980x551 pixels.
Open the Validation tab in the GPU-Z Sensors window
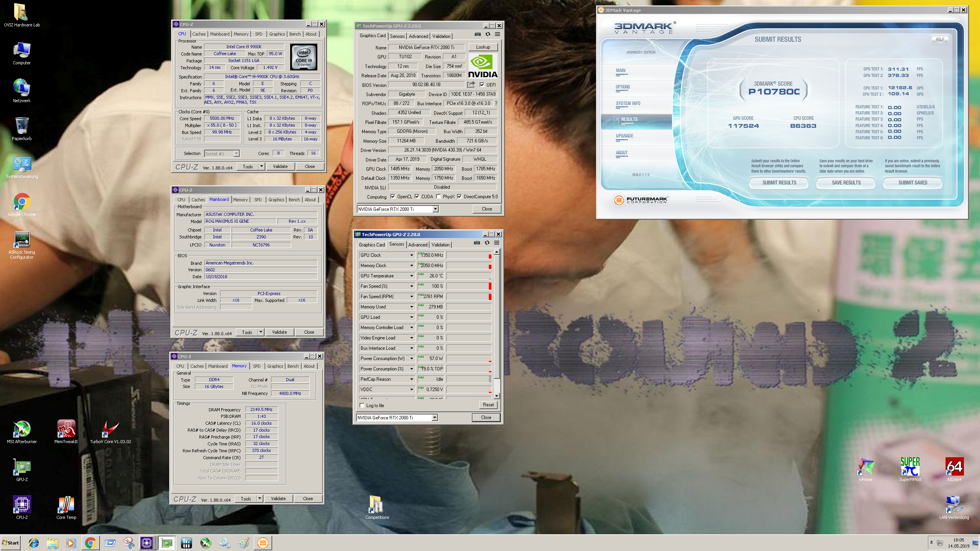pyautogui.click(x=441, y=245)
